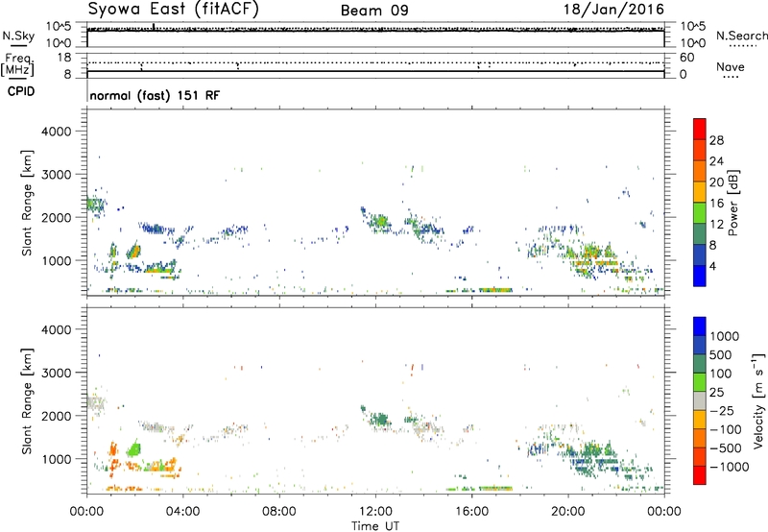
Task: Click the 'Slant Range [km]' label of Velocity panel
Action: [27, 400]
